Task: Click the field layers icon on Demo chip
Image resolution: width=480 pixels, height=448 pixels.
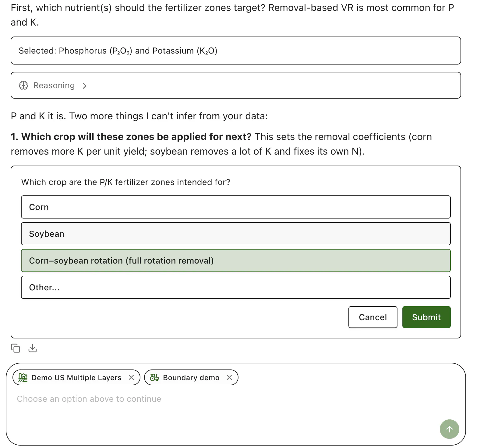Action: pos(23,377)
